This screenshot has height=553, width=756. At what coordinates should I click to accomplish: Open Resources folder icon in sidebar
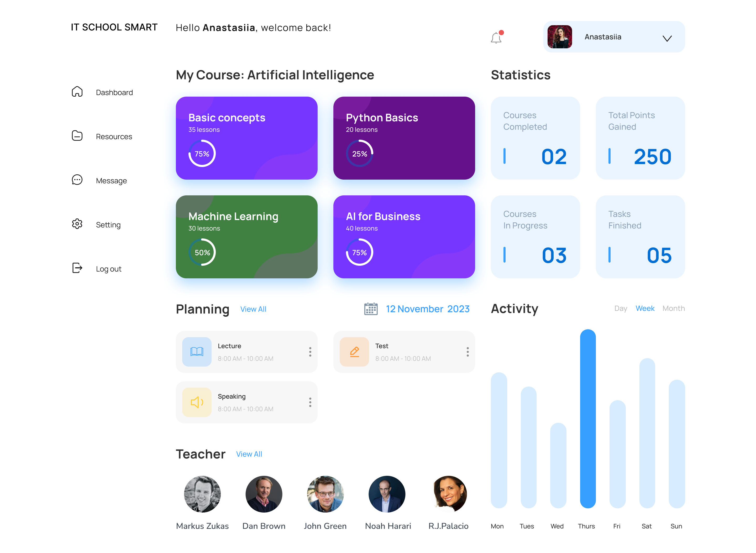[x=77, y=136]
